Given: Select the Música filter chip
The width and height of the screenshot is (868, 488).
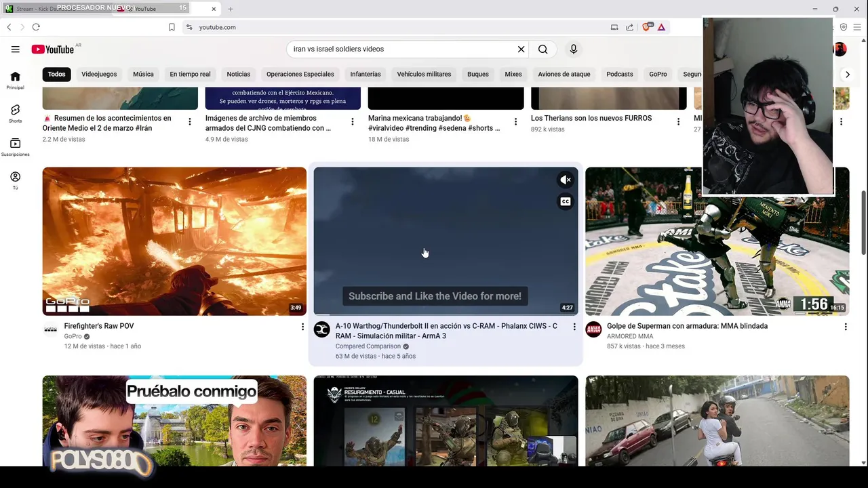Looking at the screenshot, I should pyautogui.click(x=143, y=74).
